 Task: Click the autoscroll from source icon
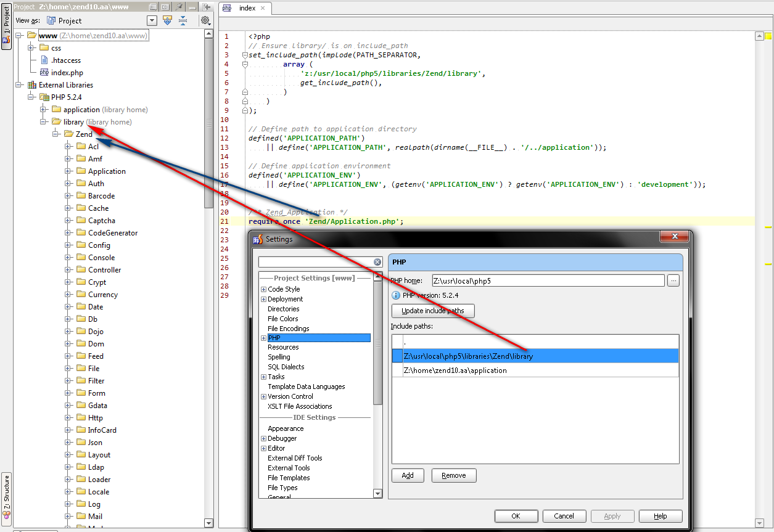pyautogui.click(x=167, y=20)
